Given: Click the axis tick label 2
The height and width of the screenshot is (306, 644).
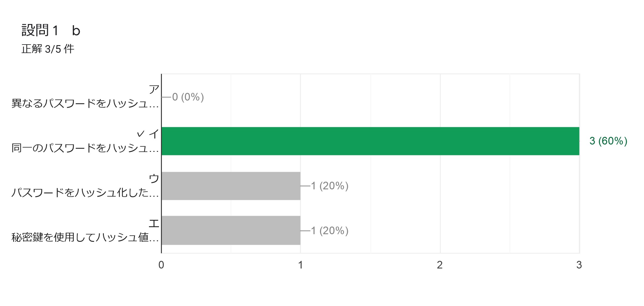Looking at the screenshot, I should (x=440, y=265).
